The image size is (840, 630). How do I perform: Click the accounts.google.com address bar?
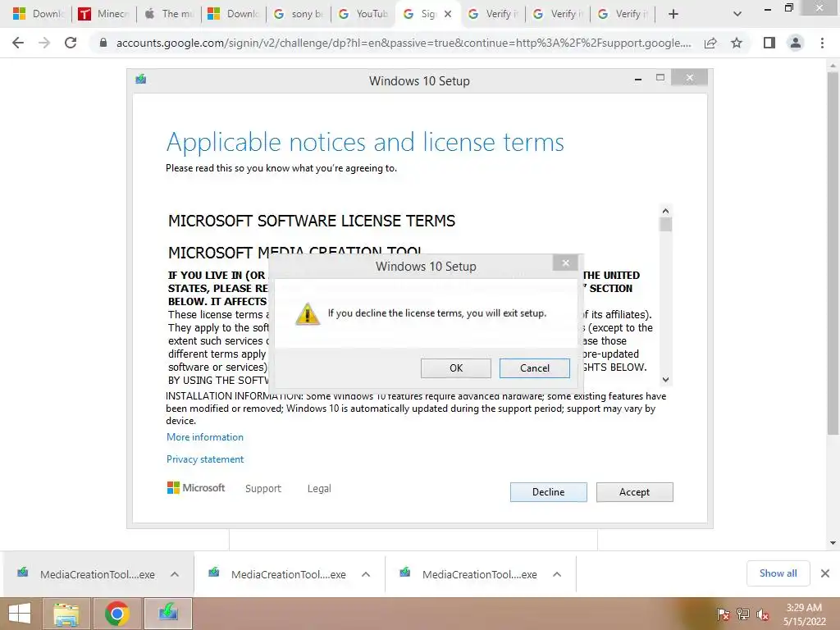coord(404,43)
